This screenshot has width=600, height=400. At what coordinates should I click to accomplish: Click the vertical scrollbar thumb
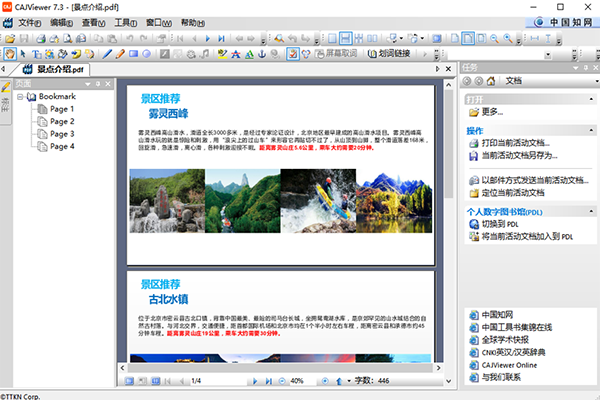pyautogui.click(x=448, y=144)
